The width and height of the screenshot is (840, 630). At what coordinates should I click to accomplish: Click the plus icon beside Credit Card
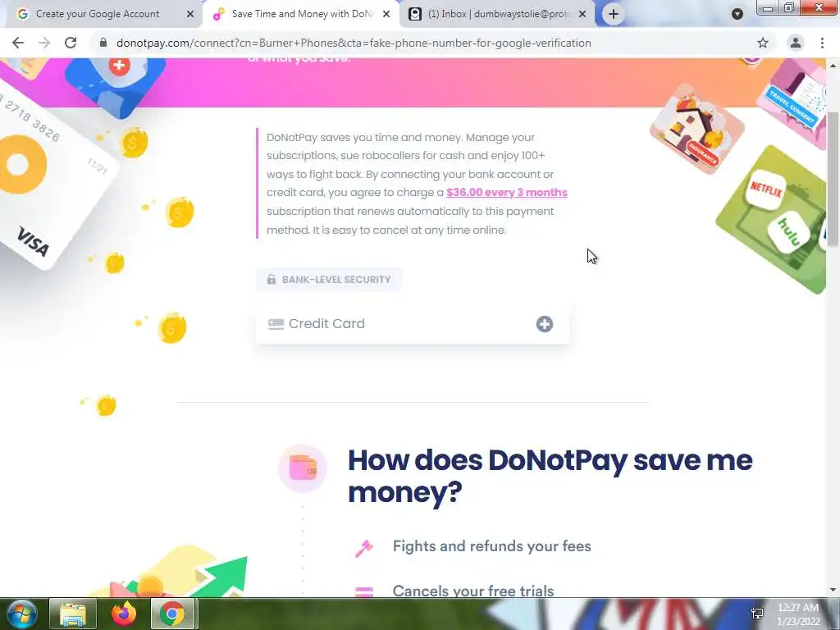pyautogui.click(x=545, y=323)
